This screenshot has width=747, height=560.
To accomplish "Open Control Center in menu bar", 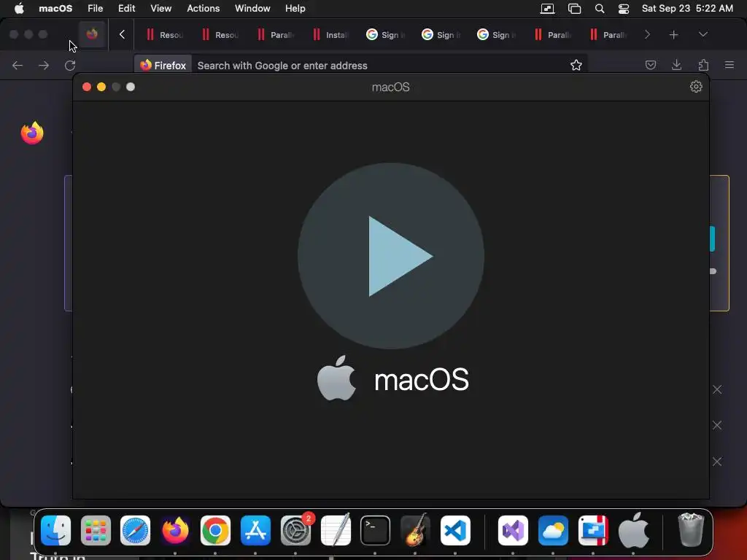I will coord(623,9).
